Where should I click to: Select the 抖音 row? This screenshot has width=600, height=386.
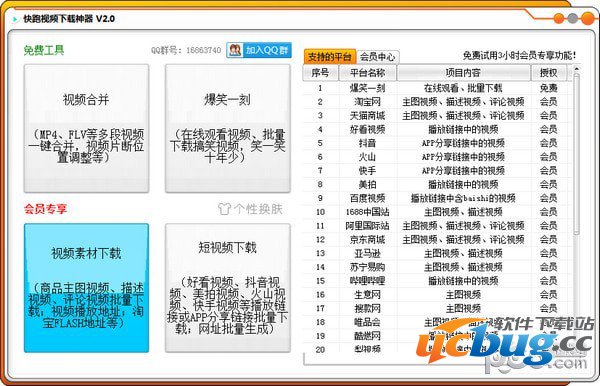pyautogui.click(x=436, y=143)
